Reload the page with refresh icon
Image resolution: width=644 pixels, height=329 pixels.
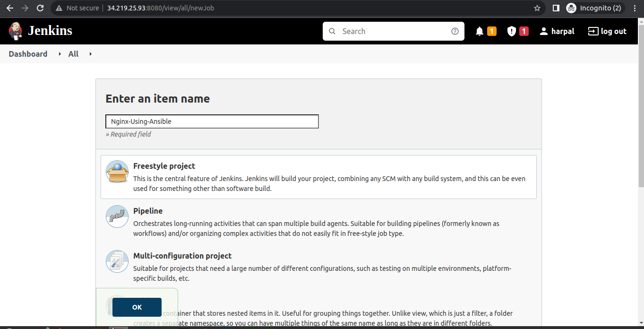40,8
